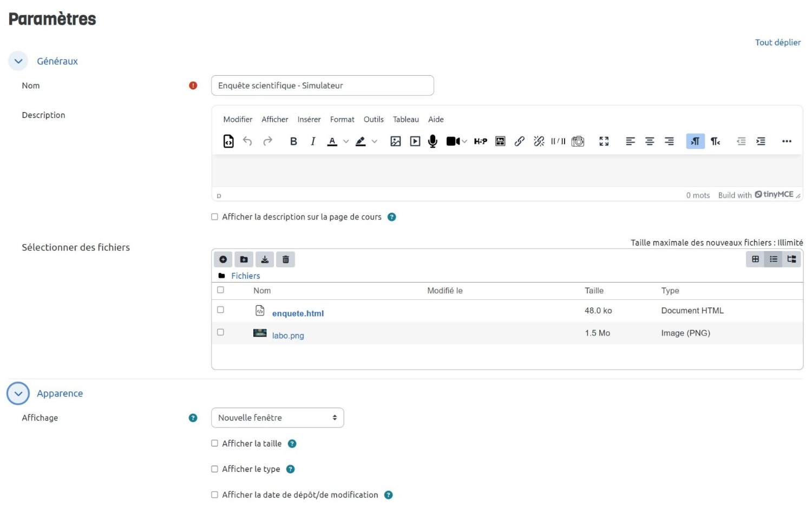This screenshot has height=512, width=812.
Task: Click the create folder icon
Action: coord(244,260)
